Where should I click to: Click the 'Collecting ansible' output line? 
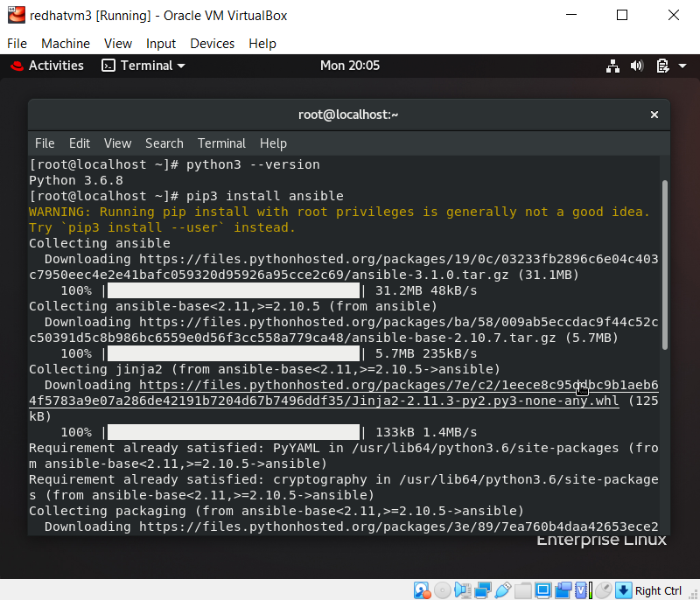click(x=100, y=243)
